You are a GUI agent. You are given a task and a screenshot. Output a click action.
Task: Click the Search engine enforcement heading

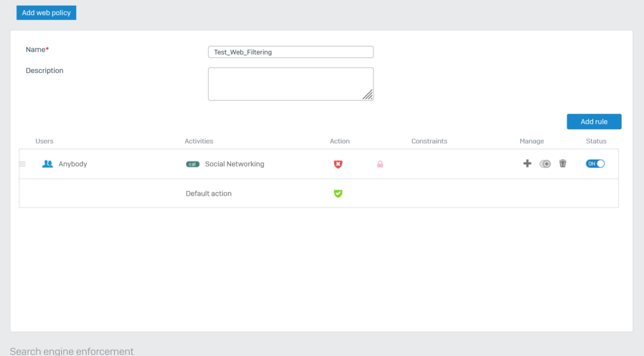[72, 351]
